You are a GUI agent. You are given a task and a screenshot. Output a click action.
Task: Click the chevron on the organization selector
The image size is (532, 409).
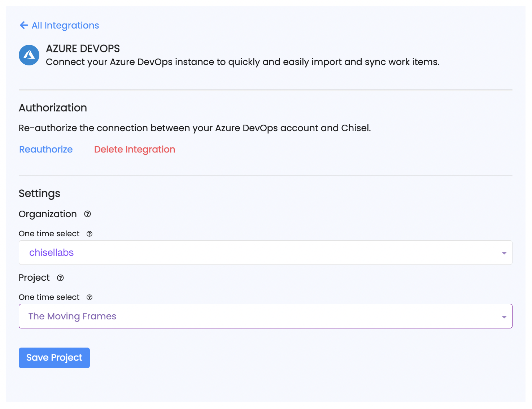504,253
